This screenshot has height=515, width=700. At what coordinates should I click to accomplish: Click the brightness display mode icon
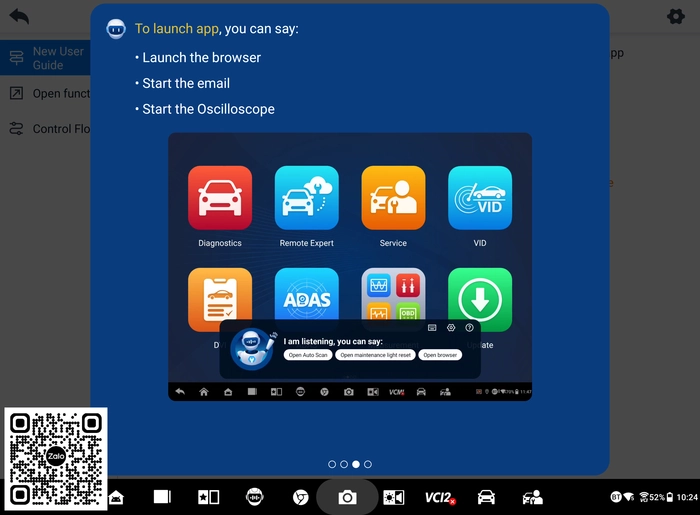394,497
